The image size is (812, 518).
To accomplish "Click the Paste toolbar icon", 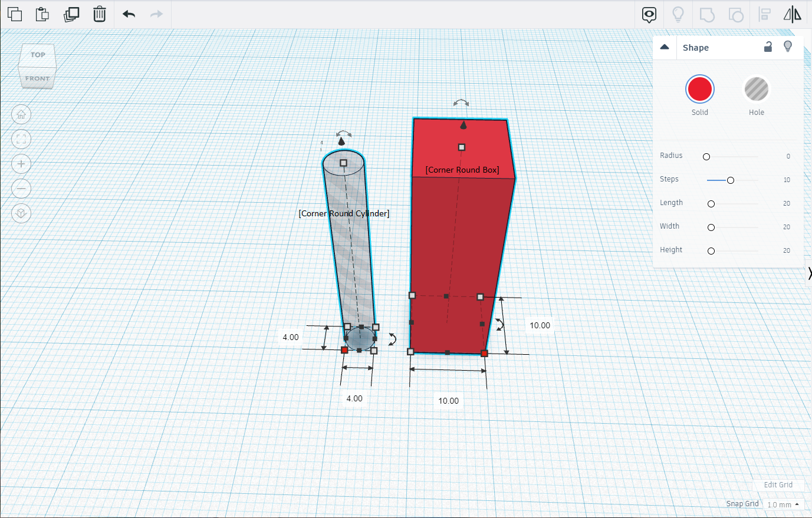I will coord(42,14).
